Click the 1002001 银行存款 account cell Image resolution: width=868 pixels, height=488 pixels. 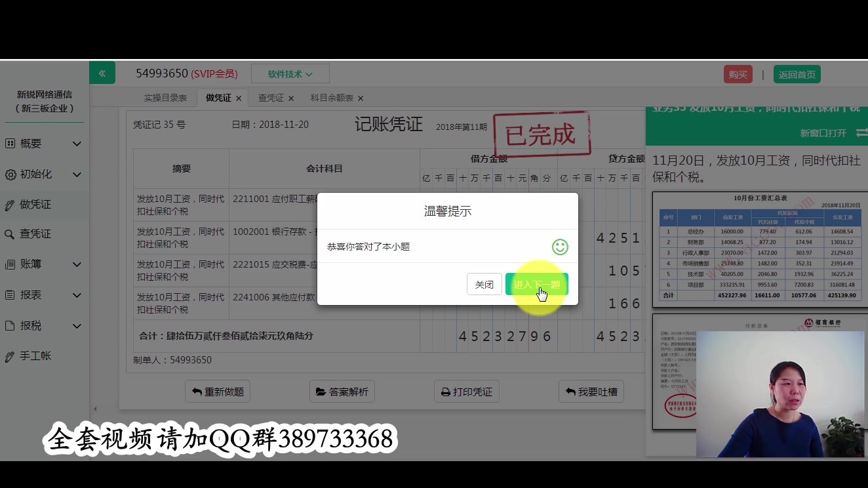click(324, 237)
